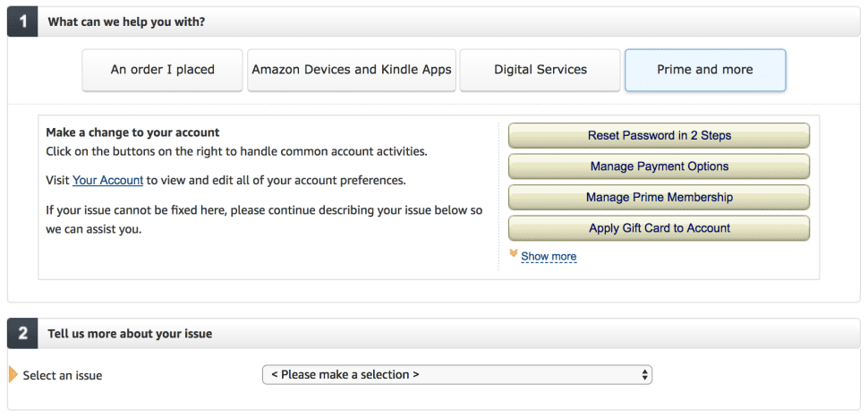Select the 'Prime and more' tab
This screenshot has height=418, width=868.
[x=705, y=70]
